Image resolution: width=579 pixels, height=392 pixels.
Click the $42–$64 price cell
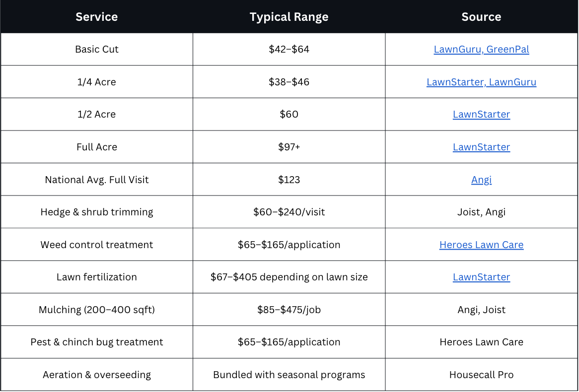coord(289,50)
